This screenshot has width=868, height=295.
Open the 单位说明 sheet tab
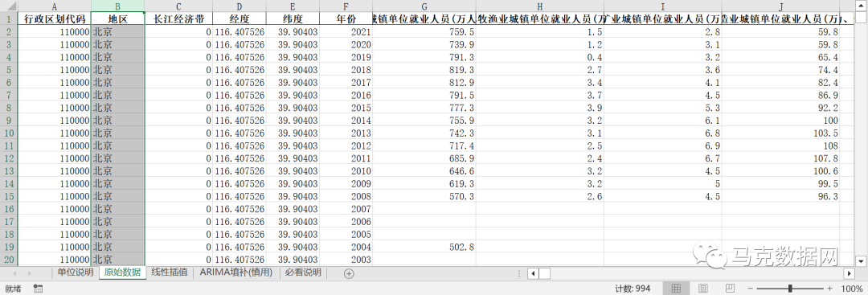tap(76, 272)
